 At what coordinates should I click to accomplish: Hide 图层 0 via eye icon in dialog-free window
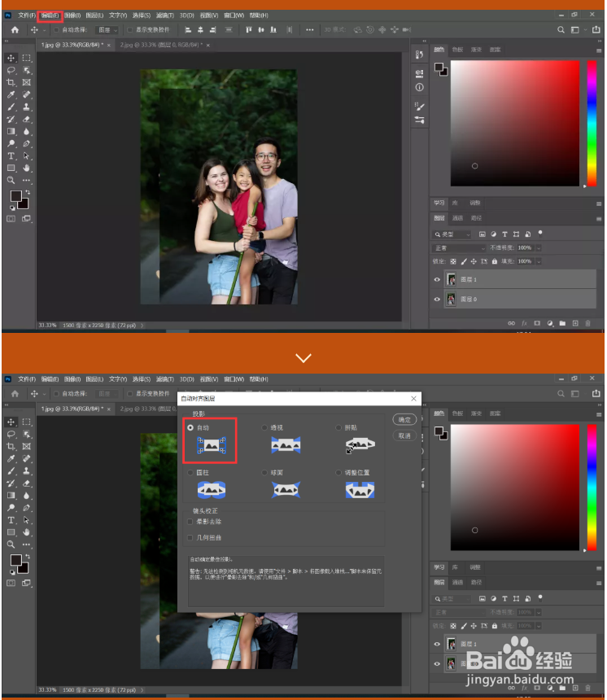coord(437,299)
